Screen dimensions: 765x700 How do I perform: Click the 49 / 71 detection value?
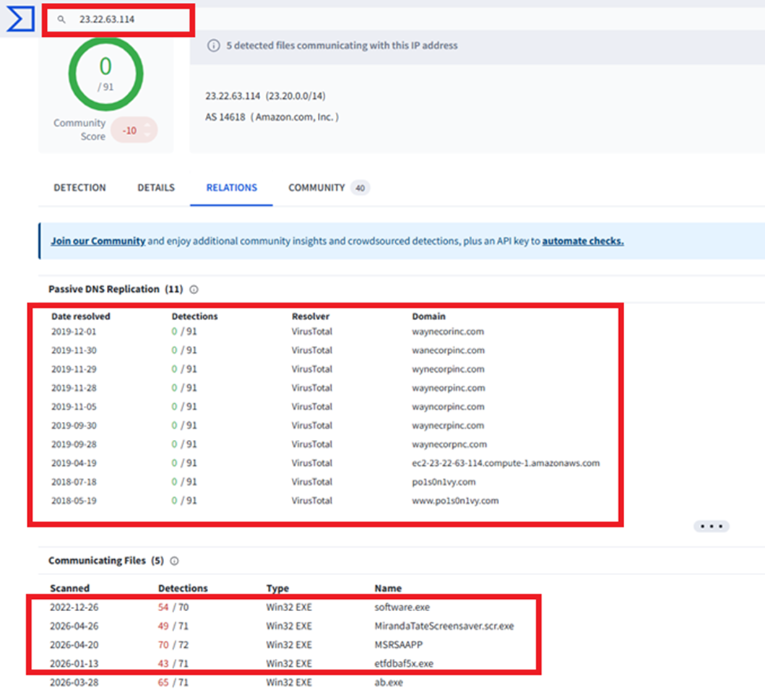(173, 626)
